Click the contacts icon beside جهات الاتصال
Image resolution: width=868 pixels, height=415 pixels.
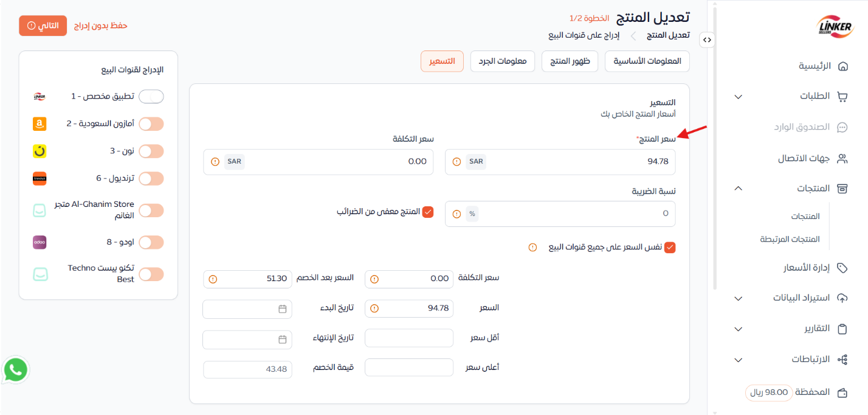842,158
